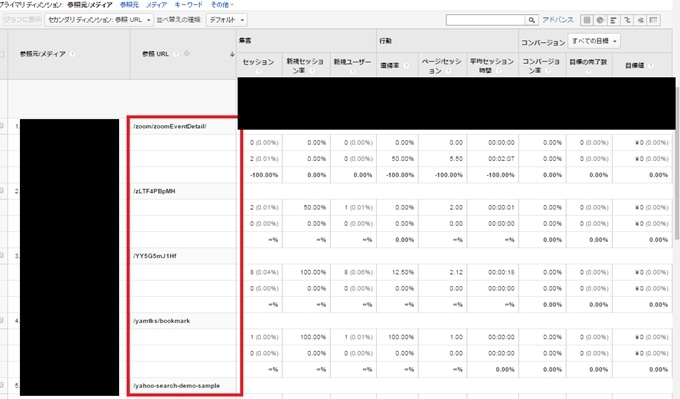Click the 12.50% bounce rate value
Viewport: 680px width, 399px height.
(x=402, y=272)
